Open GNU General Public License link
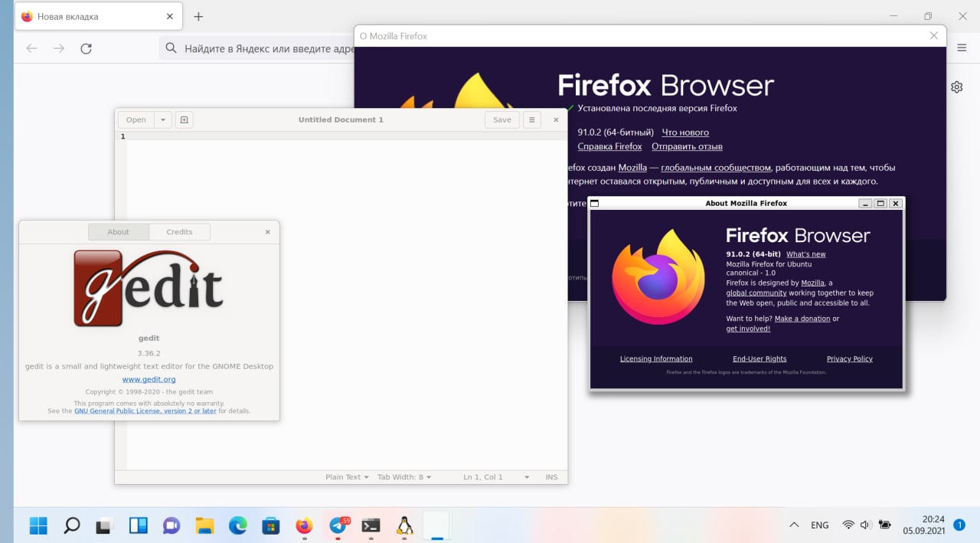This screenshot has height=543, width=980. 145,411
